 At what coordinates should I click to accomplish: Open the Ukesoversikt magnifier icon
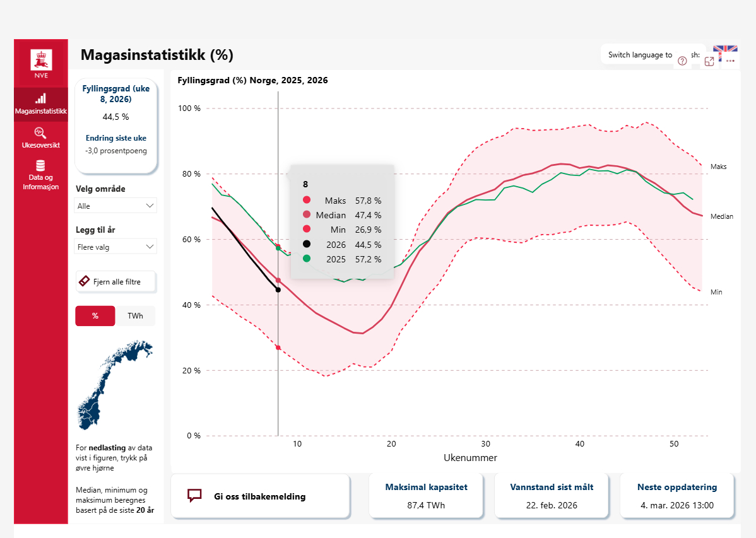pos(40,132)
